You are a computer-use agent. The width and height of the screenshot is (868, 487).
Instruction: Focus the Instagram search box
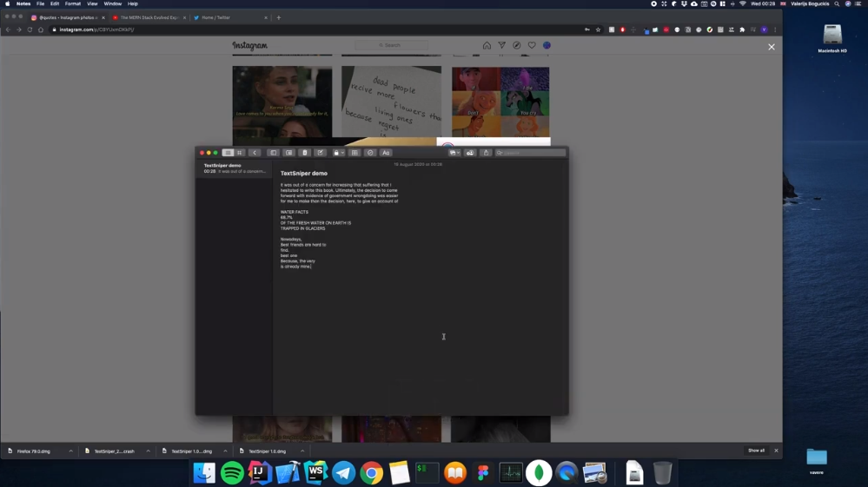391,45
